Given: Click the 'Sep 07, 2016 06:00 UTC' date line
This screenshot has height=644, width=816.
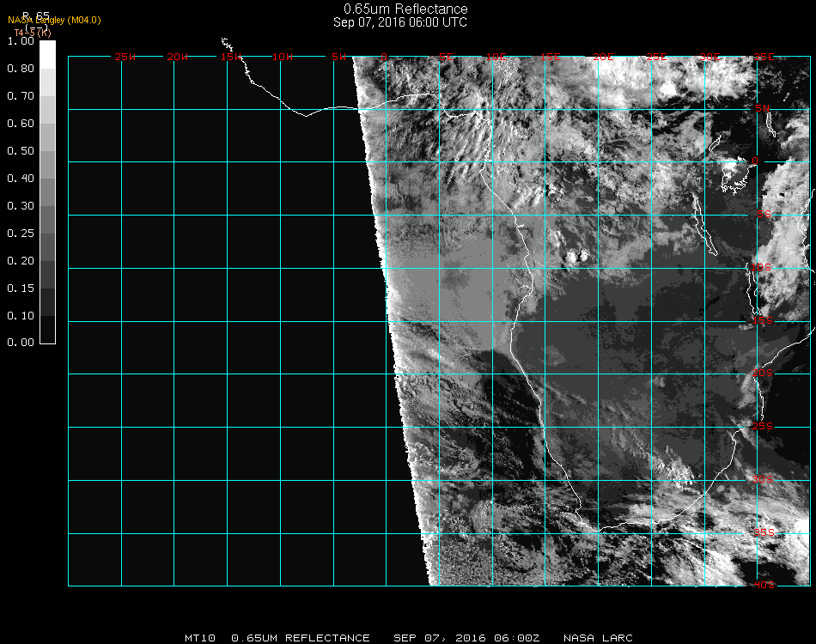Looking at the screenshot, I should [400, 22].
